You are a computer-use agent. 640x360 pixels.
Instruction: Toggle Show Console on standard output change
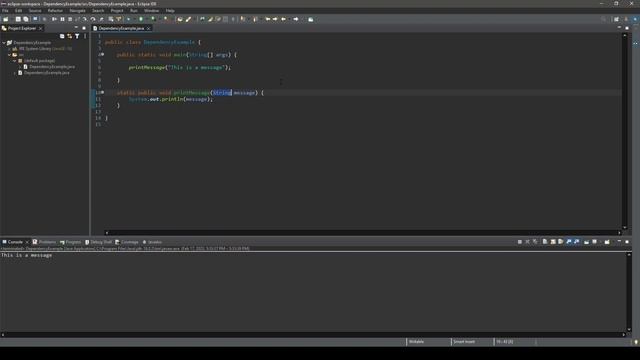pyautogui.click(x=569, y=242)
